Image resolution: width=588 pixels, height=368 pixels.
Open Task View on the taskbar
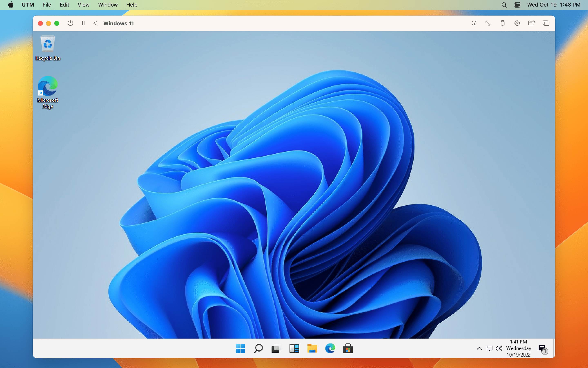pos(276,349)
